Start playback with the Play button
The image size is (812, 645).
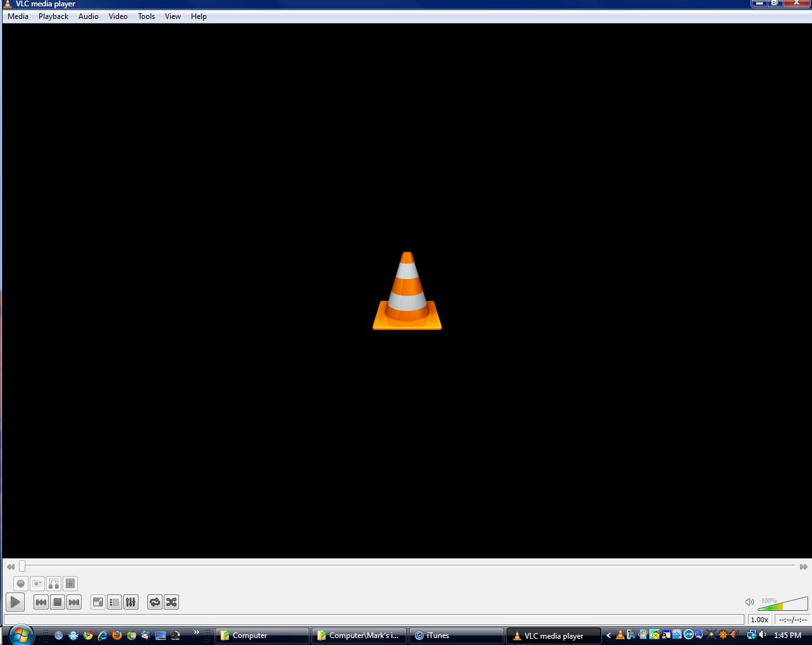click(x=15, y=602)
